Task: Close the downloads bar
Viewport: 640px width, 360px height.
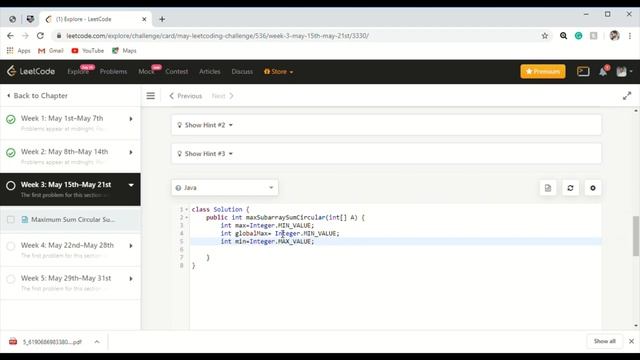Action: (631, 341)
